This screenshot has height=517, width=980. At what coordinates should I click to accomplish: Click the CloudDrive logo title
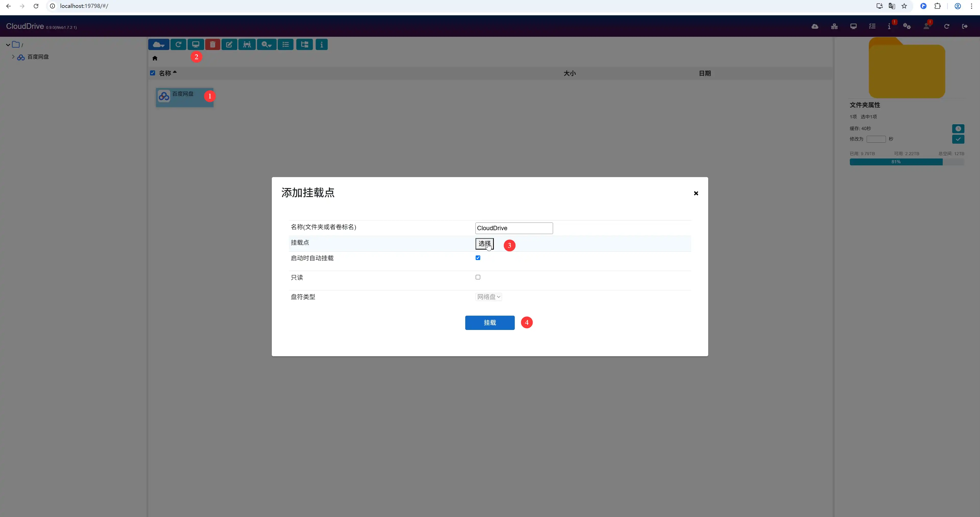click(x=25, y=26)
